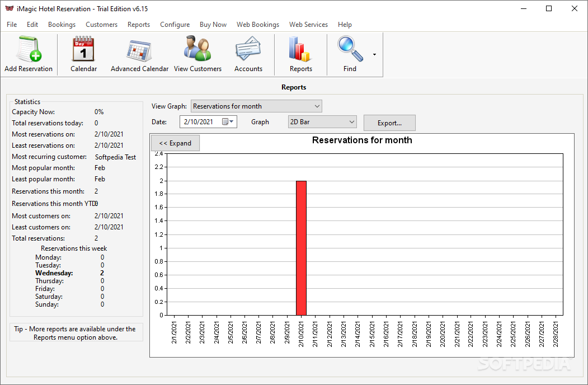The height and width of the screenshot is (385, 588).
Task: Open the Graph type 2D Bar dropdown
Action: click(x=322, y=122)
